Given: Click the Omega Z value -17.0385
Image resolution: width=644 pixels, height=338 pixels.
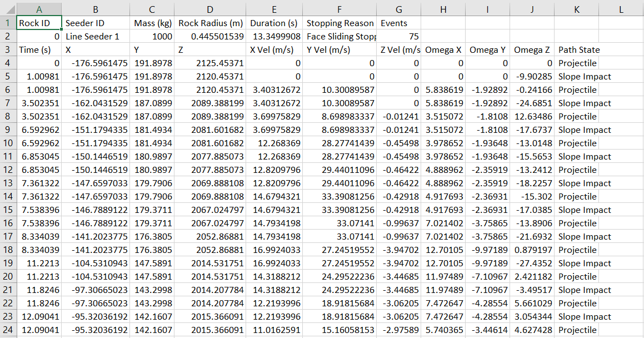Looking at the screenshot, I should (532, 210).
